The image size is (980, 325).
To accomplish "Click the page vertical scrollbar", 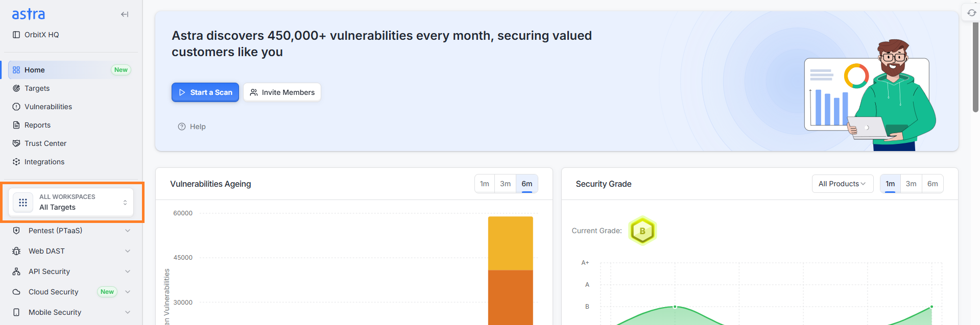I will (975, 66).
